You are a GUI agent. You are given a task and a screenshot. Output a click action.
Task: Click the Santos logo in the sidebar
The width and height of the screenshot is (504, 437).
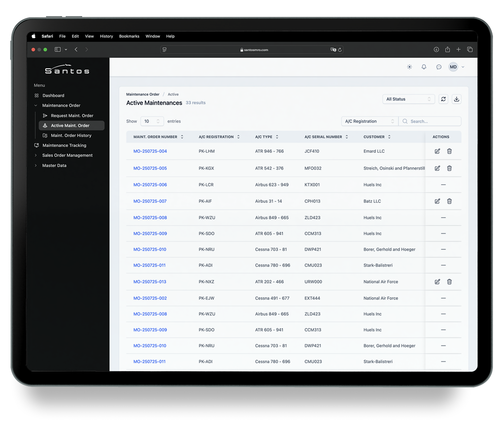[67, 70]
